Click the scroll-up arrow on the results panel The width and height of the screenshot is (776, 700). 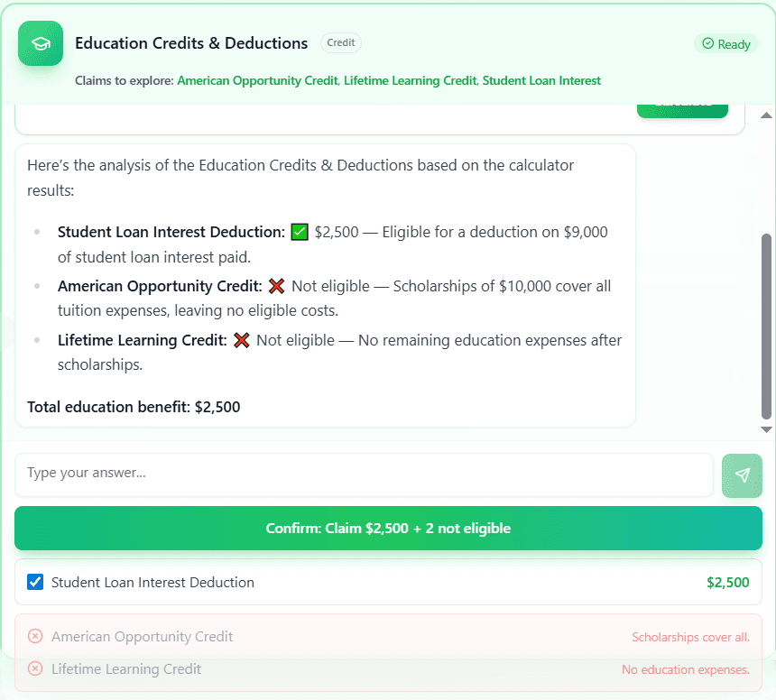766,115
